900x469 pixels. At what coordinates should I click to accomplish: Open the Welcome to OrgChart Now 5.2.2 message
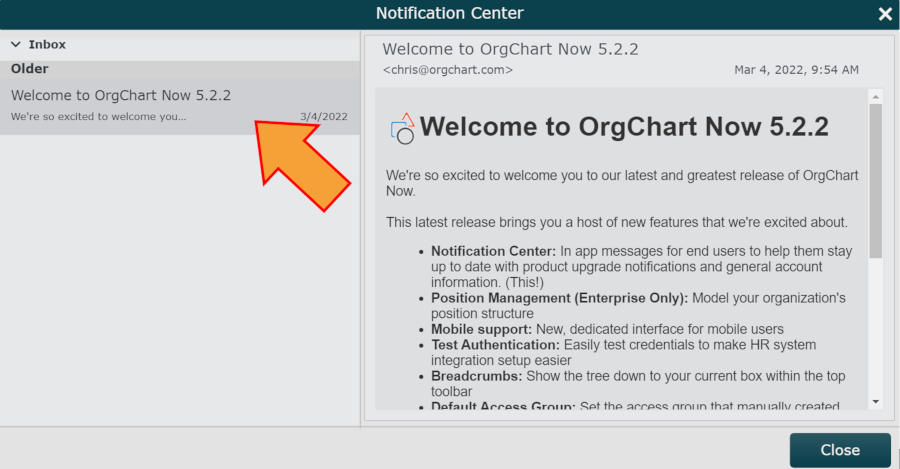click(x=180, y=106)
